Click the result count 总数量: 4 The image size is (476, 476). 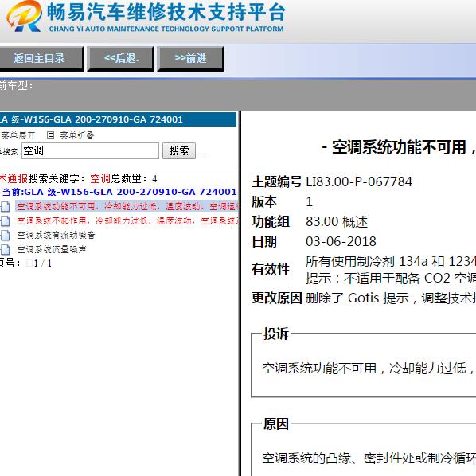[x=134, y=178]
